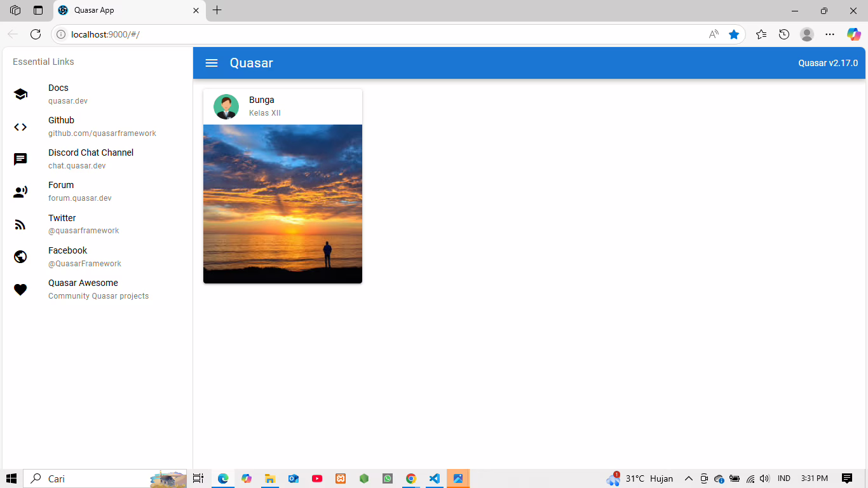Viewport: 868px width, 488px height.
Task: Open File Explorer from the taskbar
Action: (x=269, y=478)
